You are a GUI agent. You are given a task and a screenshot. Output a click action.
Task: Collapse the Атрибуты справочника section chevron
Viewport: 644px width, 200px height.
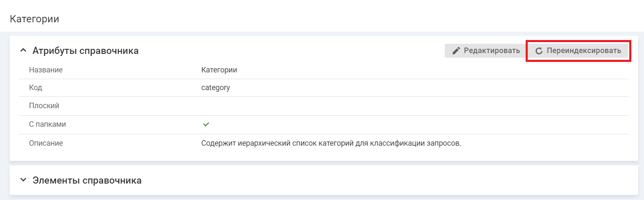pyautogui.click(x=23, y=51)
